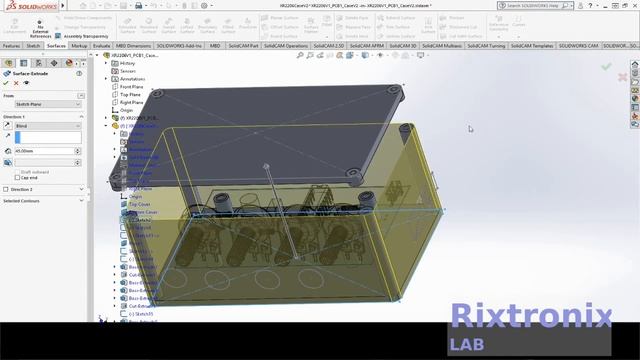Screen dimensions: 640x360
Task: Collapse the Direction 1 section chevron
Action: point(81,117)
